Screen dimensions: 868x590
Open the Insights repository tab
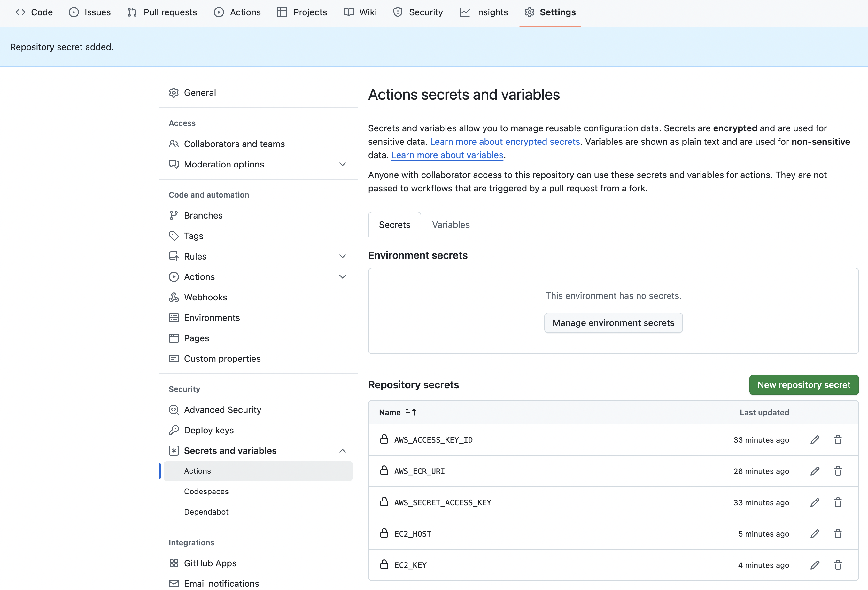(x=483, y=12)
